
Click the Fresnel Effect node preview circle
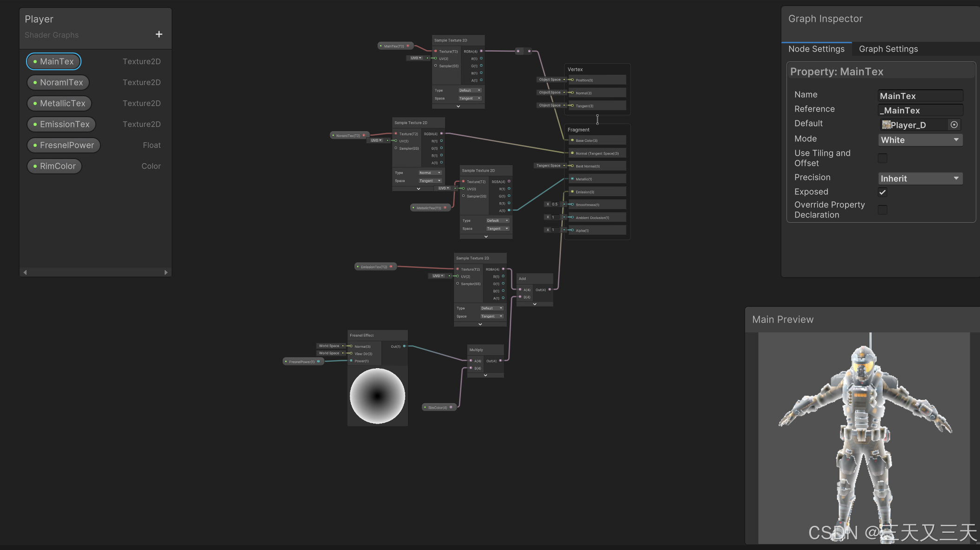pyautogui.click(x=377, y=396)
